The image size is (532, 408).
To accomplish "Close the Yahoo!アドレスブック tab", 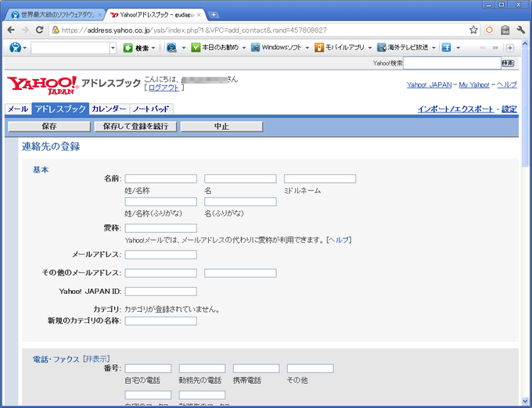I will click(x=199, y=15).
